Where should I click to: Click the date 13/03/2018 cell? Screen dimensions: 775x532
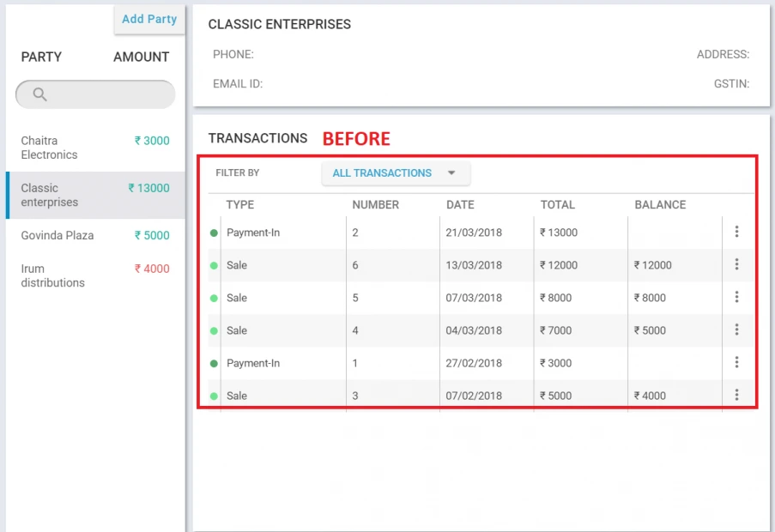tap(474, 265)
